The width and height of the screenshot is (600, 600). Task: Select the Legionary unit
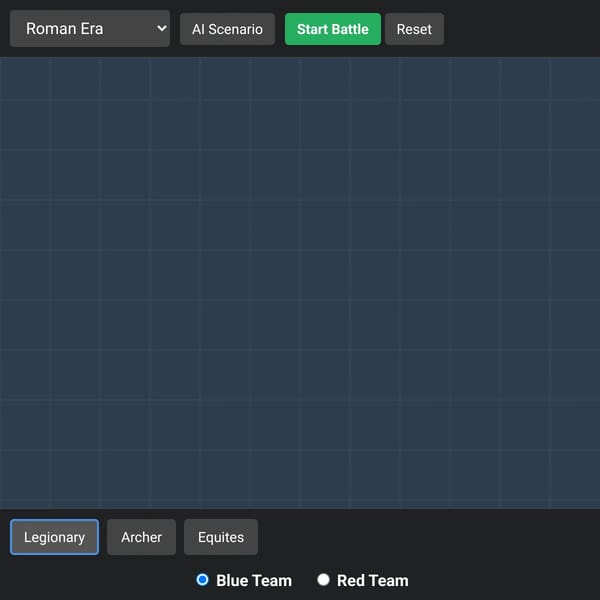(54, 537)
